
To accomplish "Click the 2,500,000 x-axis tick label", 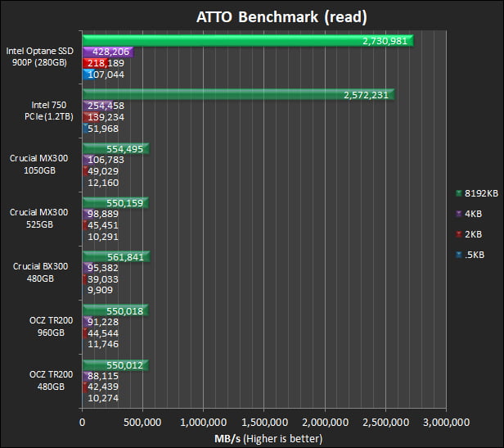I will (x=385, y=423).
